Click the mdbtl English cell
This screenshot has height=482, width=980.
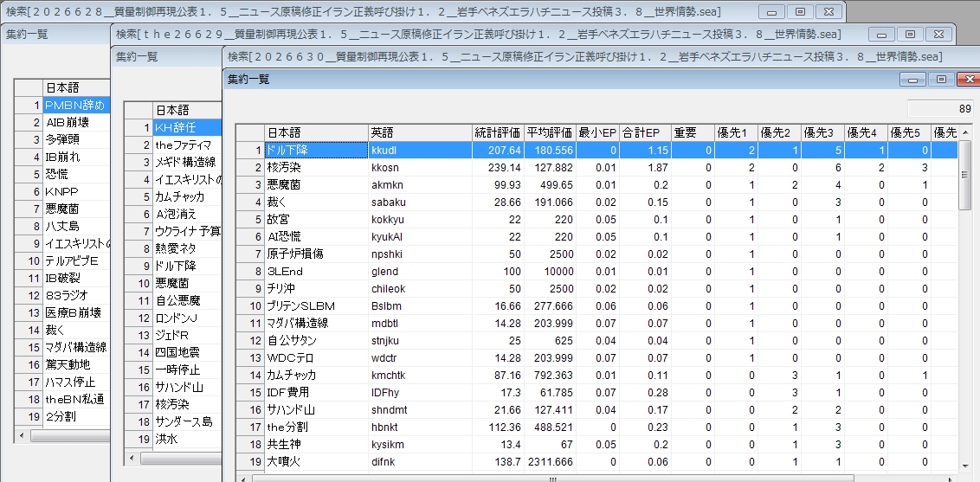[420, 324]
